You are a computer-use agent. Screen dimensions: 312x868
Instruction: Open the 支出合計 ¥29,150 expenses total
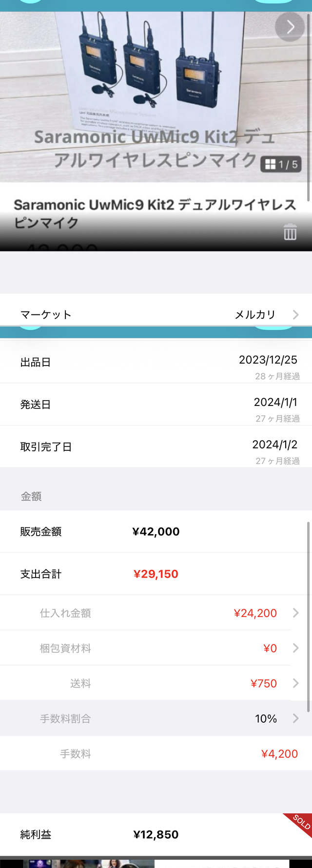tap(157, 574)
